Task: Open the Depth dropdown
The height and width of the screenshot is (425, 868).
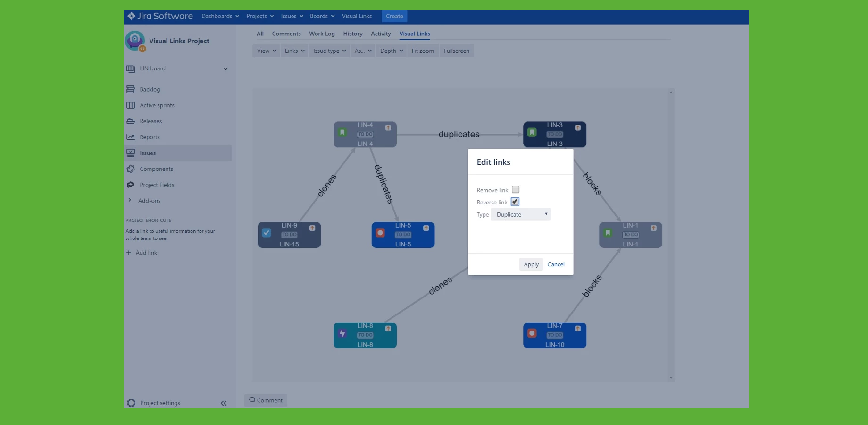Action: pos(392,51)
